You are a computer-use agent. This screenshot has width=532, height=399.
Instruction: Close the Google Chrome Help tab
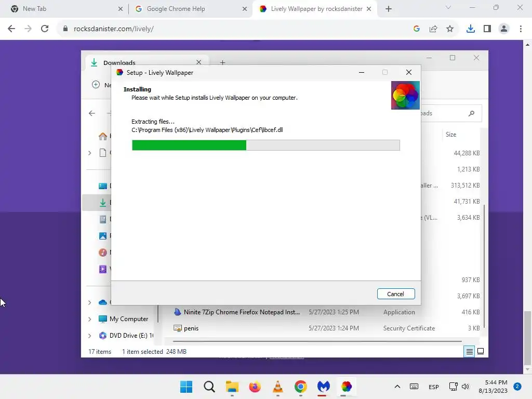245,9
